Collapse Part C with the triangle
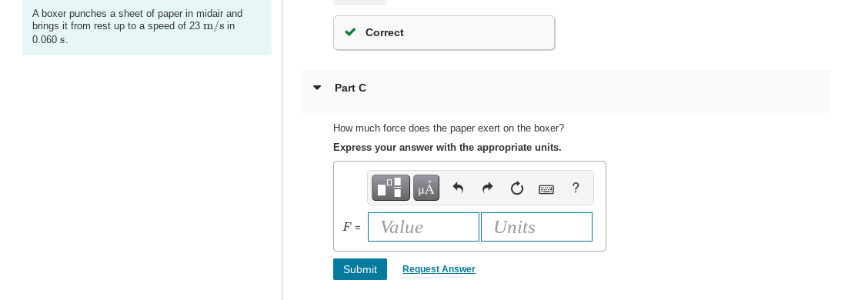Image resolution: width=868 pixels, height=300 pixels. click(317, 88)
